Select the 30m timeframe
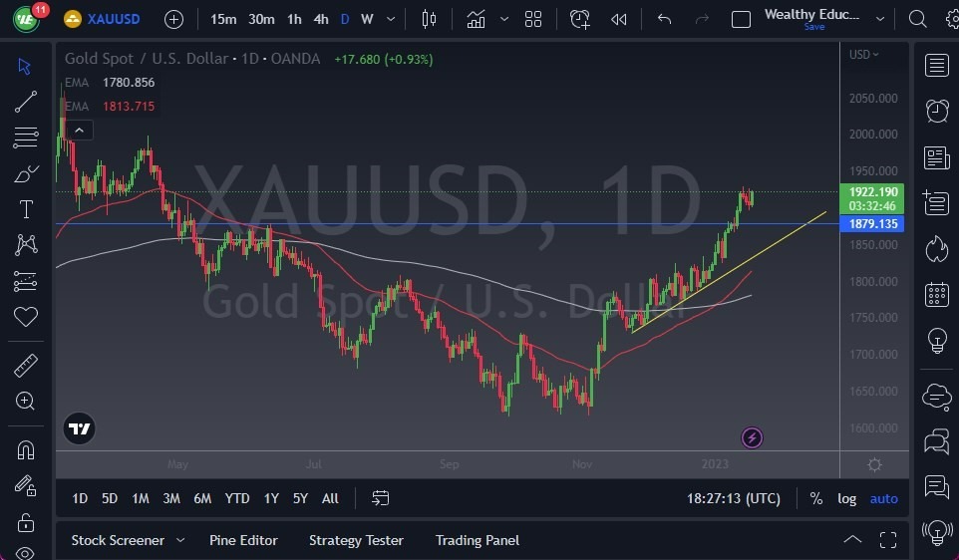Image resolution: width=959 pixels, height=560 pixels. pyautogui.click(x=261, y=20)
